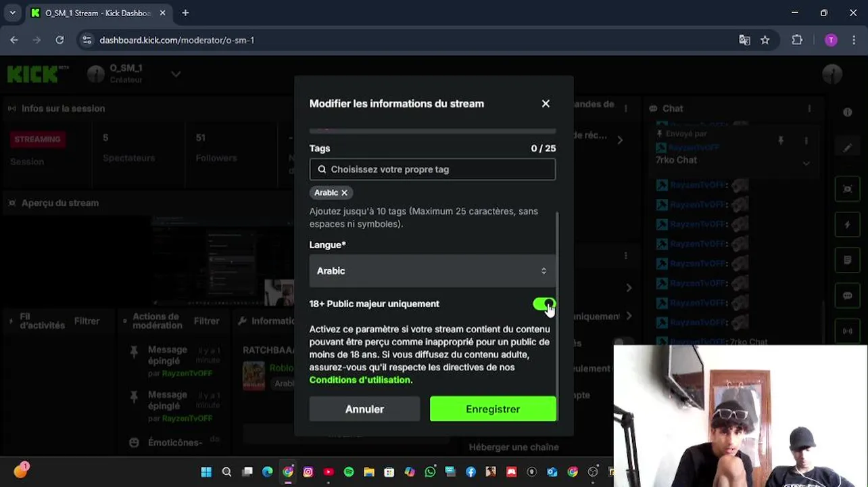Click the lightning bolt icon in right sidebar

pyautogui.click(x=847, y=225)
